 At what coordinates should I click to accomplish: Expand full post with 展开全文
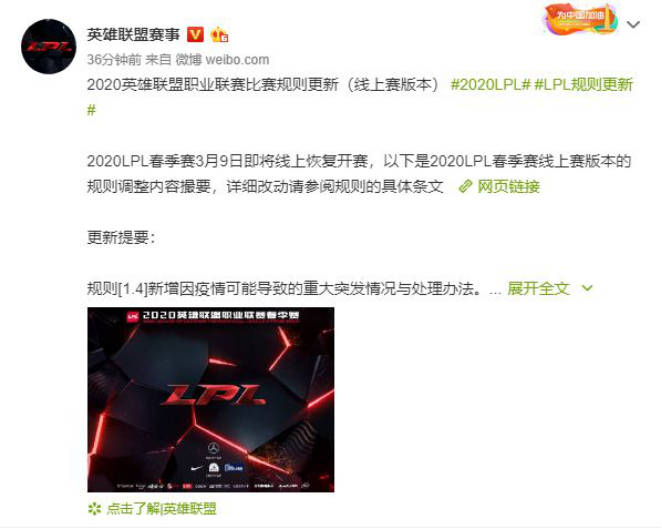538,289
